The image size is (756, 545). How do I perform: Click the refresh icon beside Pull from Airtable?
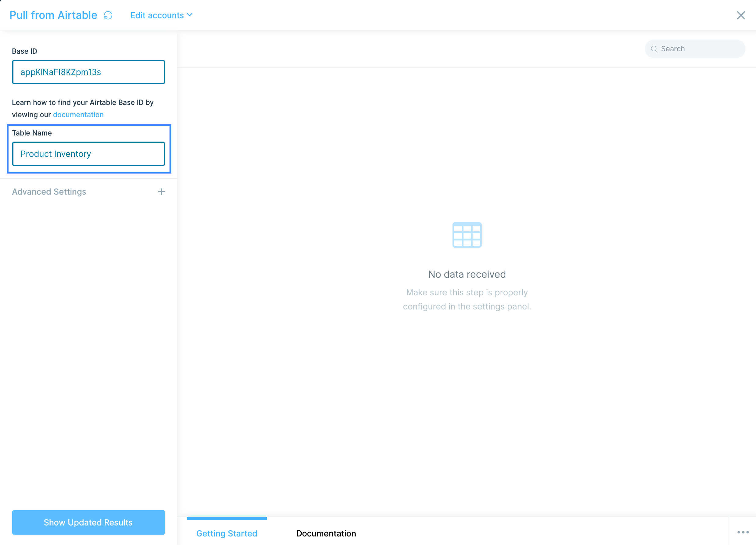pyautogui.click(x=108, y=15)
